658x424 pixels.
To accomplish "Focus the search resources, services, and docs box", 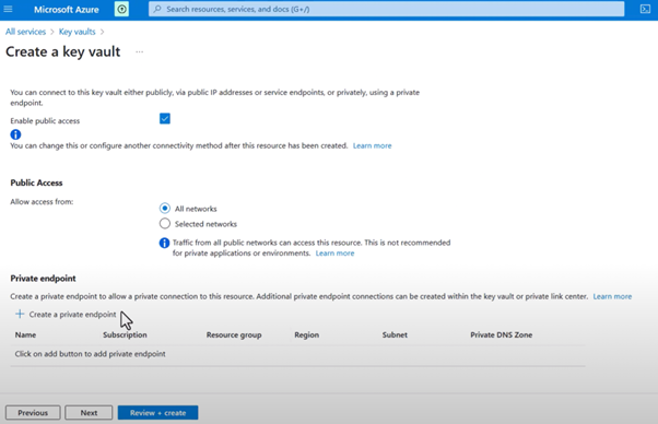I will [x=386, y=9].
